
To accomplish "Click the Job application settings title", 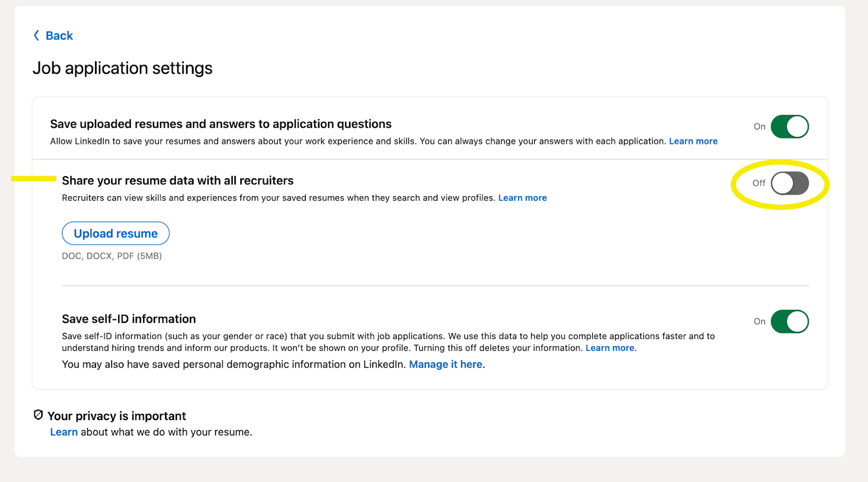I will click(x=123, y=68).
